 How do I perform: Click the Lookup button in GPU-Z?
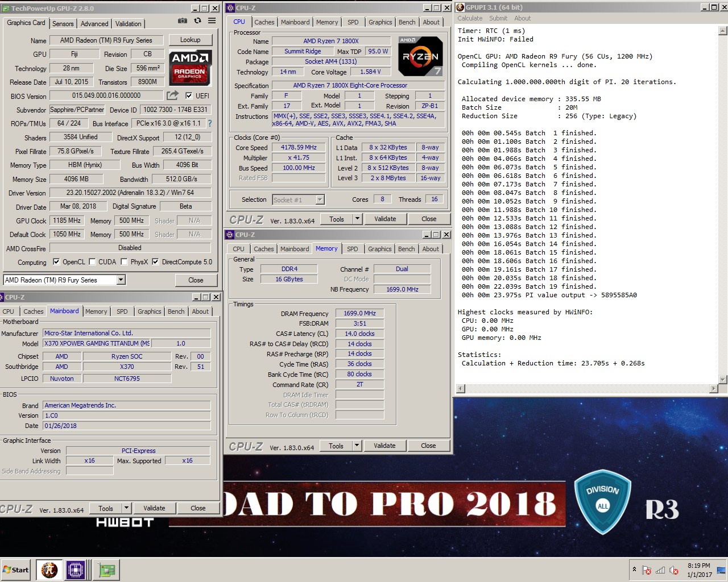coord(190,40)
